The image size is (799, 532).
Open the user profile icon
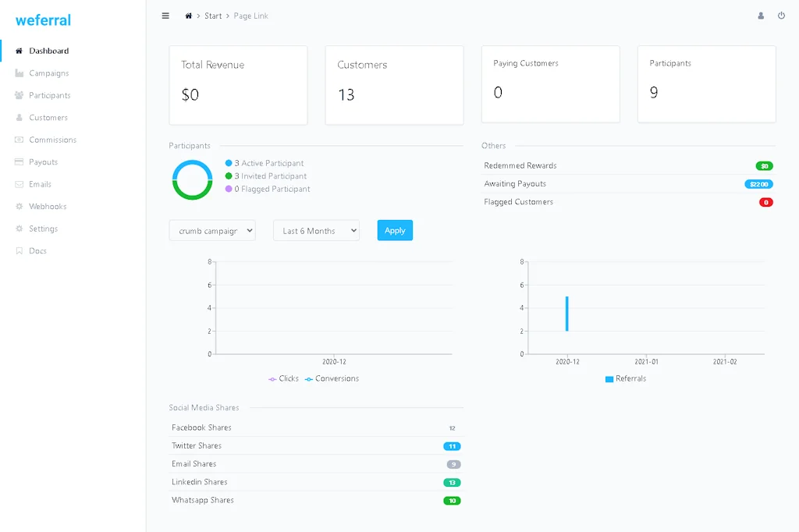tap(761, 16)
